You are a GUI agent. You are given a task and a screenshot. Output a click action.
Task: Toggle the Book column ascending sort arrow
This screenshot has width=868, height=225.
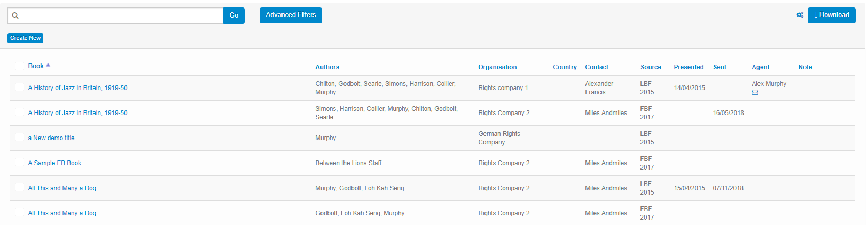pyautogui.click(x=48, y=65)
